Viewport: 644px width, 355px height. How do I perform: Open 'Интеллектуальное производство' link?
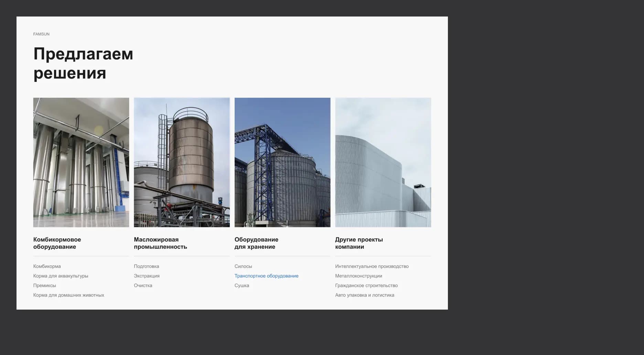(x=372, y=266)
